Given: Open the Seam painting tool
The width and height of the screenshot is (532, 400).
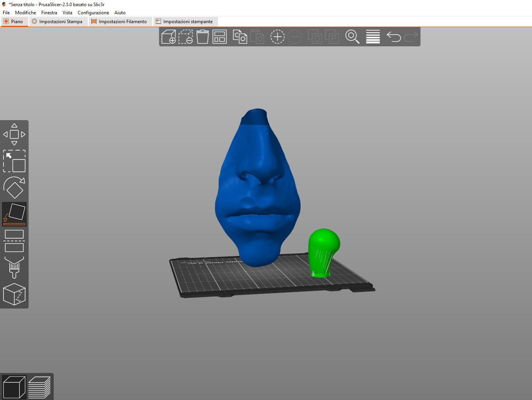Looking at the screenshot, I should [14, 294].
